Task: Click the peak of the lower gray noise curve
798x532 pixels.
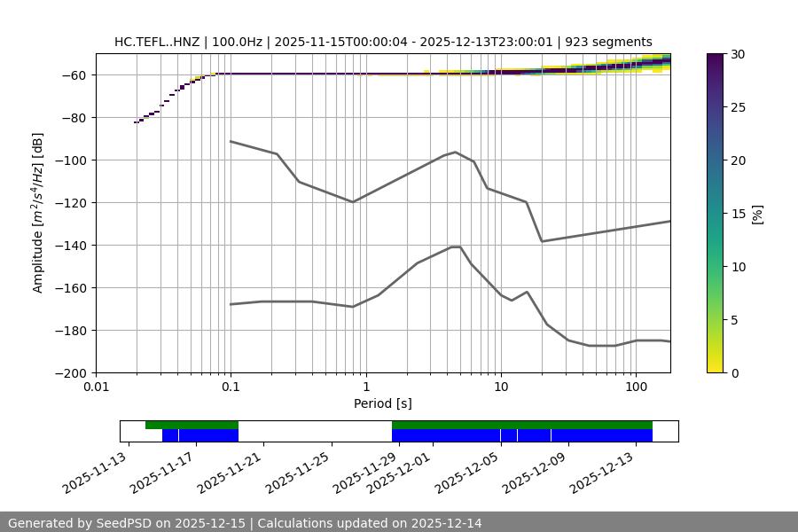Action: click(x=456, y=246)
